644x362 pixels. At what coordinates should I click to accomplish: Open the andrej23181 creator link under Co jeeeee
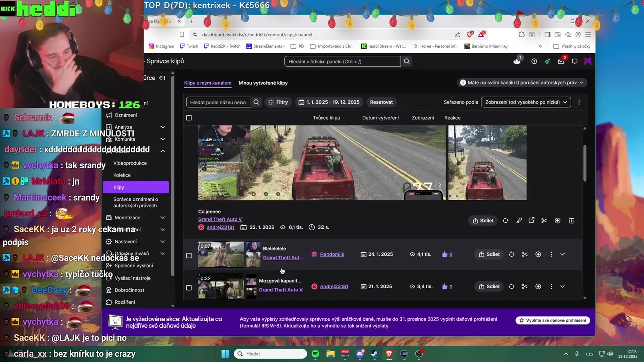pos(220,227)
